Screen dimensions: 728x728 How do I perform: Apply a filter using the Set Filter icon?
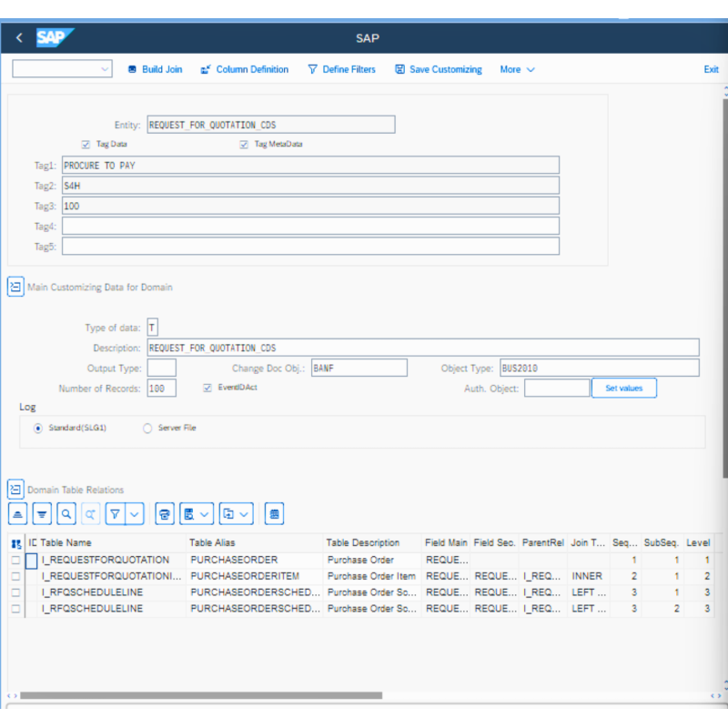pos(115,513)
